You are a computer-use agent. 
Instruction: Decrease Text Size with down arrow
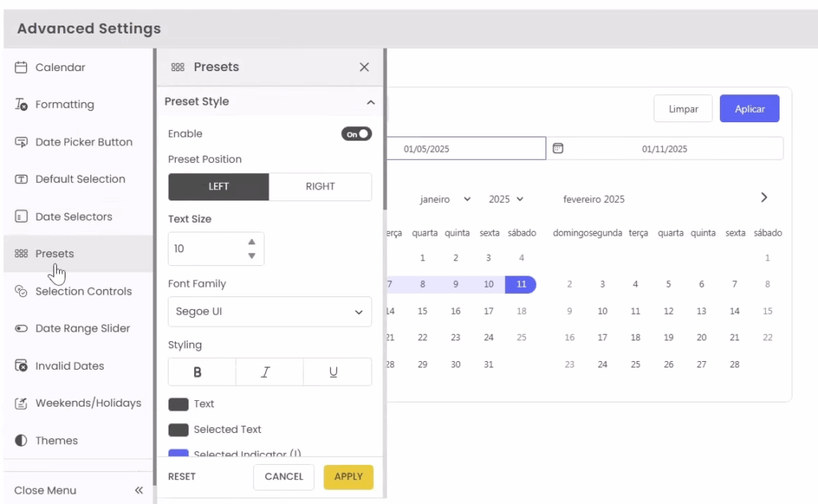click(x=252, y=256)
